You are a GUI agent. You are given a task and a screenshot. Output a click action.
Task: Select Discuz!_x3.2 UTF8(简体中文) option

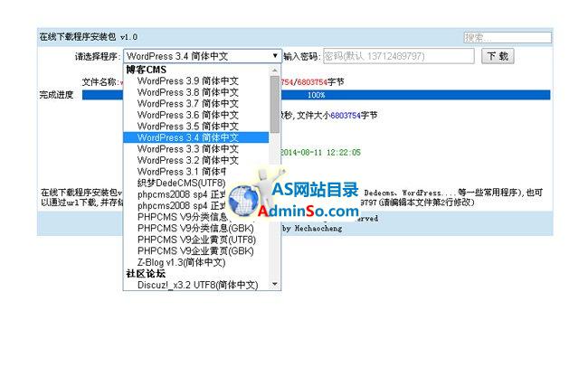pyautogui.click(x=197, y=285)
